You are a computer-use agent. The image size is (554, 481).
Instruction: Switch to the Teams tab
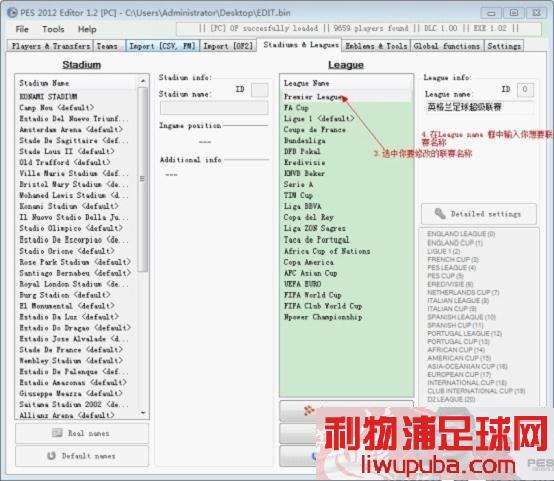coord(107,46)
